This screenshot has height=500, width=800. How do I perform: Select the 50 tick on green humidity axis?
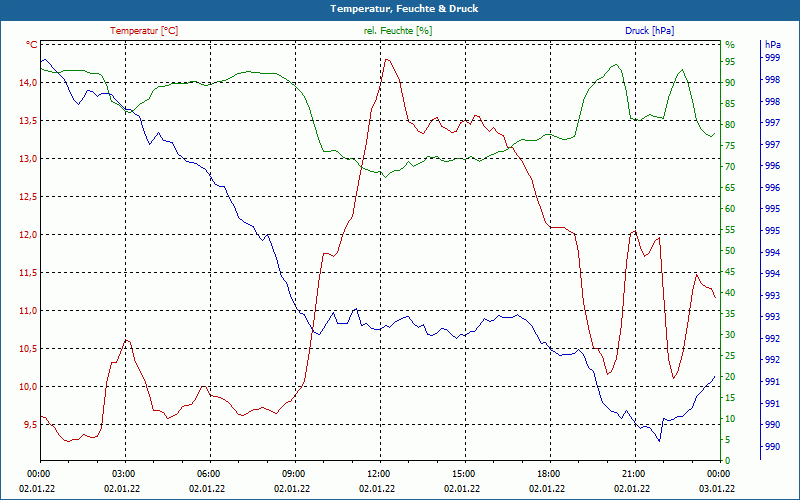point(730,251)
